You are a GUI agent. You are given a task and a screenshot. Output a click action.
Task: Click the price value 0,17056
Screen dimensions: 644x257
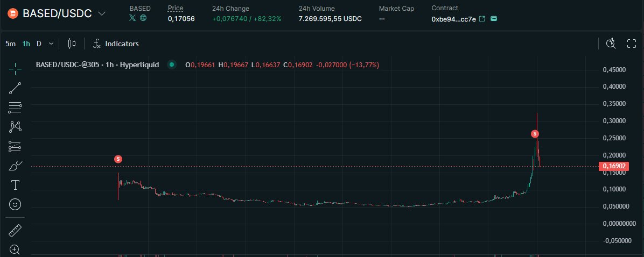click(x=181, y=19)
